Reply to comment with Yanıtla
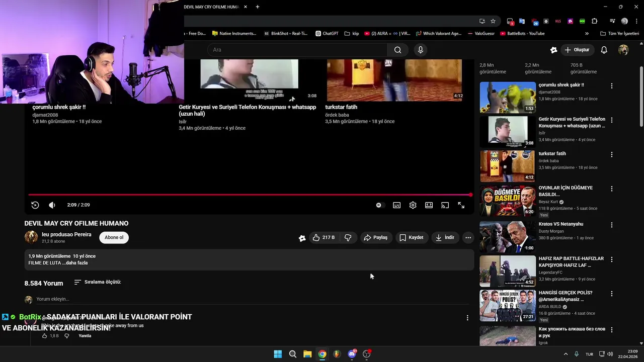This screenshot has width=644, height=362. [x=85, y=336]
